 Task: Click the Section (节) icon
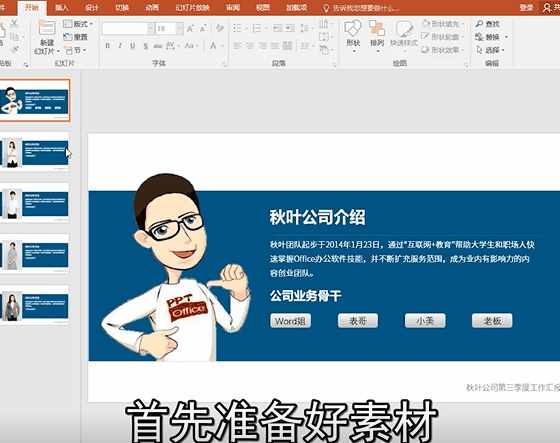[68, 50]
